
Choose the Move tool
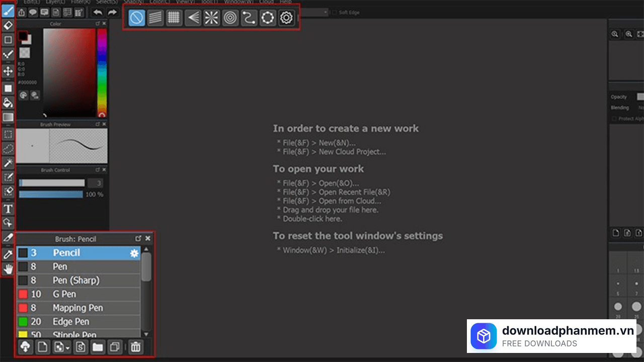click(8, 71)
